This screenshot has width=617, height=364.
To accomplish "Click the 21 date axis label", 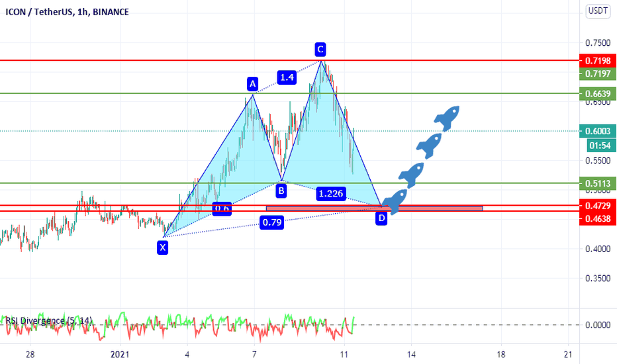I will pyautogui.click(x=568, y=355).
